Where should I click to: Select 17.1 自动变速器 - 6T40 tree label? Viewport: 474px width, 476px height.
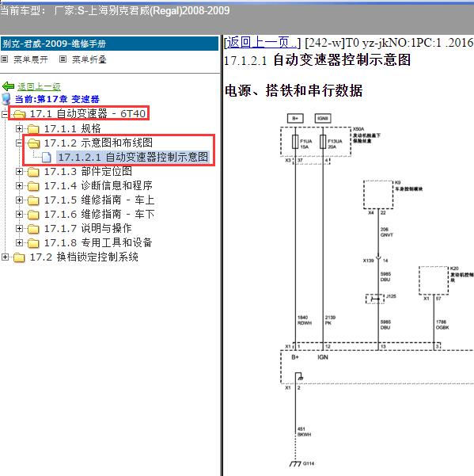[88, 114]
